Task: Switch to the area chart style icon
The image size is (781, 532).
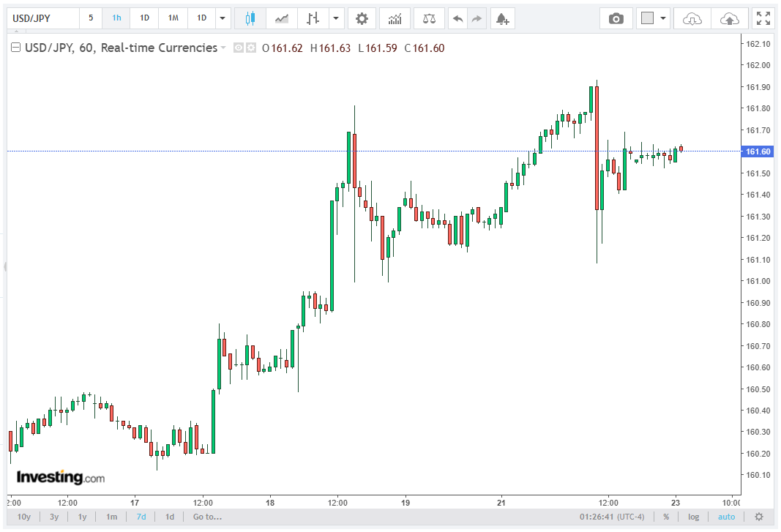Action: coord(281,19)
